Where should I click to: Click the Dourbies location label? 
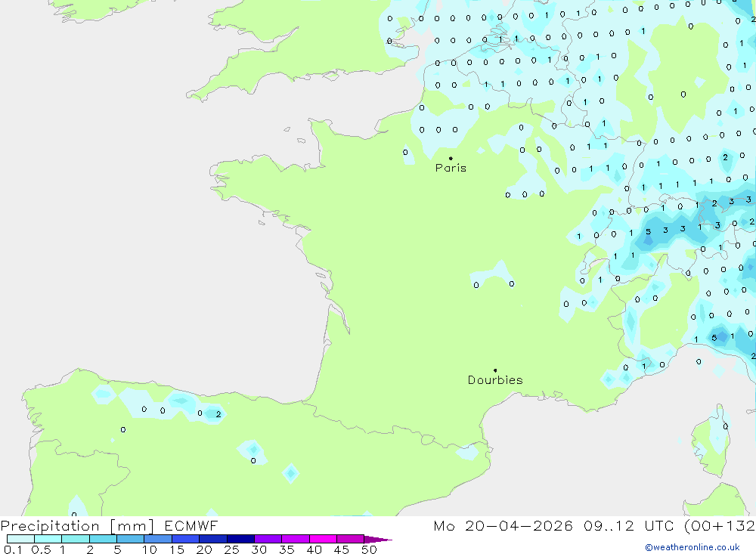495,380
